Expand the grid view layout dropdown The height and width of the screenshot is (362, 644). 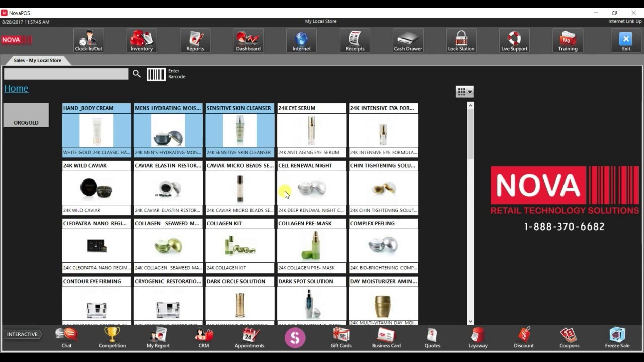coord(464,92)
